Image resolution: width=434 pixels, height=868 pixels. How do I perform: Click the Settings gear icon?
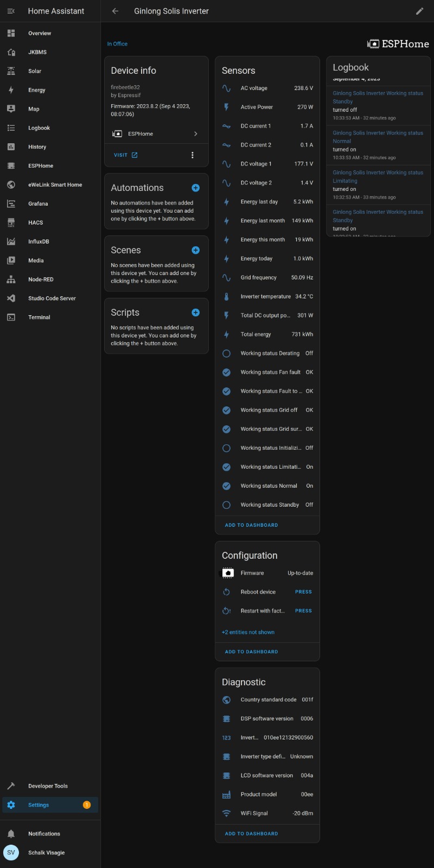(x=11, y=805)
